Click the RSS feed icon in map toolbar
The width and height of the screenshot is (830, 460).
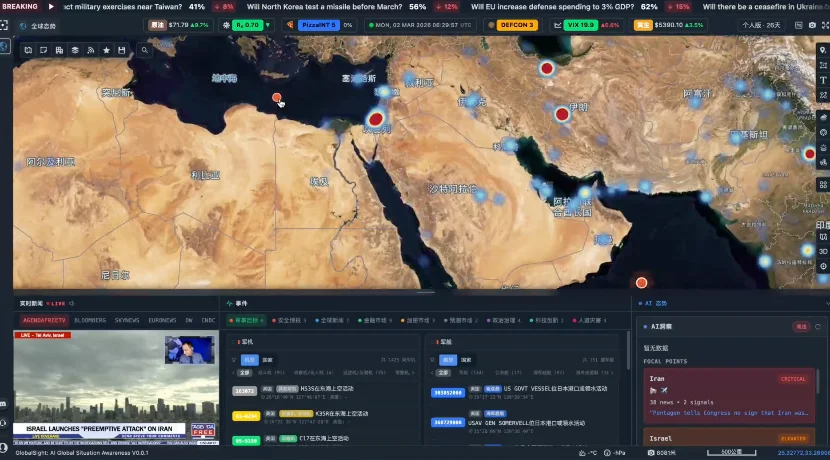point(91,49)
